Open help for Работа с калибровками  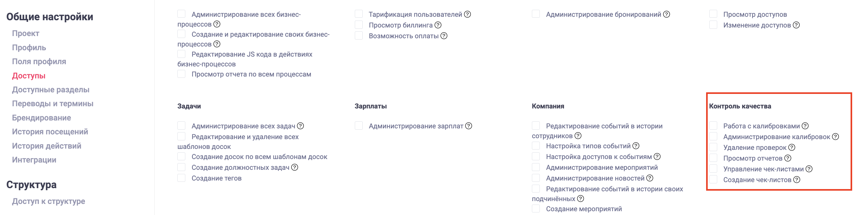point(805,126)
